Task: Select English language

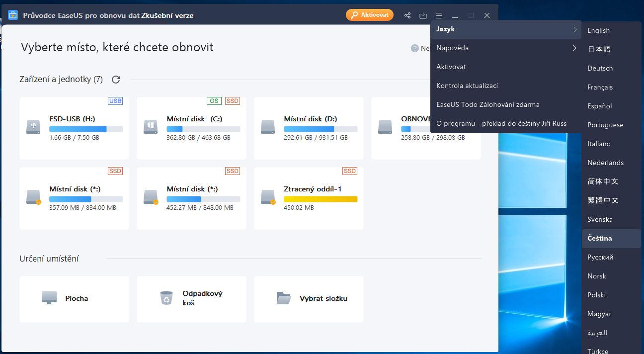Action: click(611, 30)
